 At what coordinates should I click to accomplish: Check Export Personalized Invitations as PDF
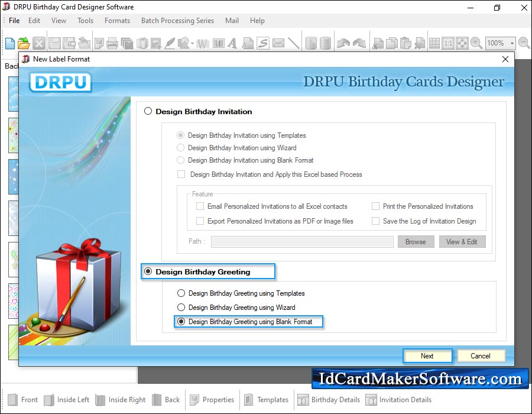coord(200,221)
